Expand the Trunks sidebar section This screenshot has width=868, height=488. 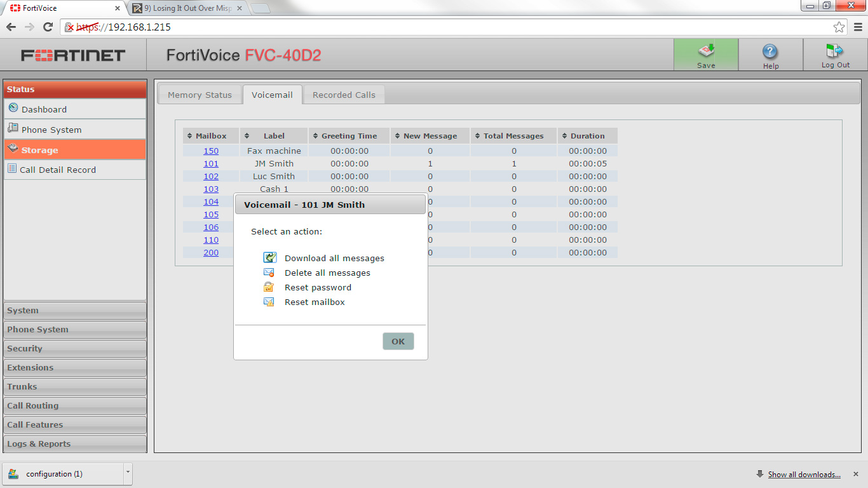point(75,386)
